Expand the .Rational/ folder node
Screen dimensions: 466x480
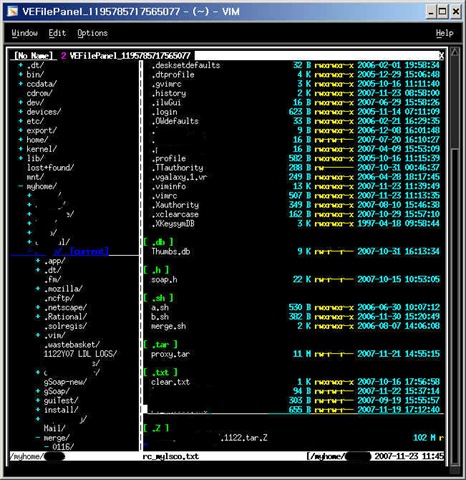38,317
